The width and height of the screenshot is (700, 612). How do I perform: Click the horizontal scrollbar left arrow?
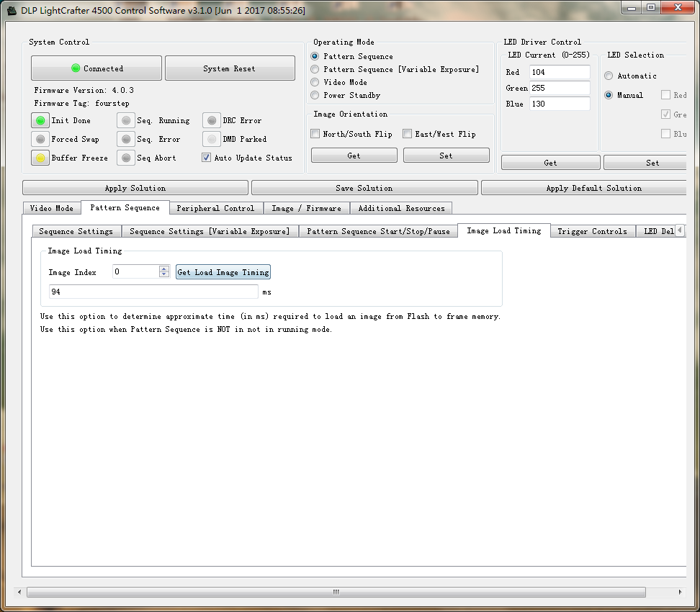(x=19, y=592)
